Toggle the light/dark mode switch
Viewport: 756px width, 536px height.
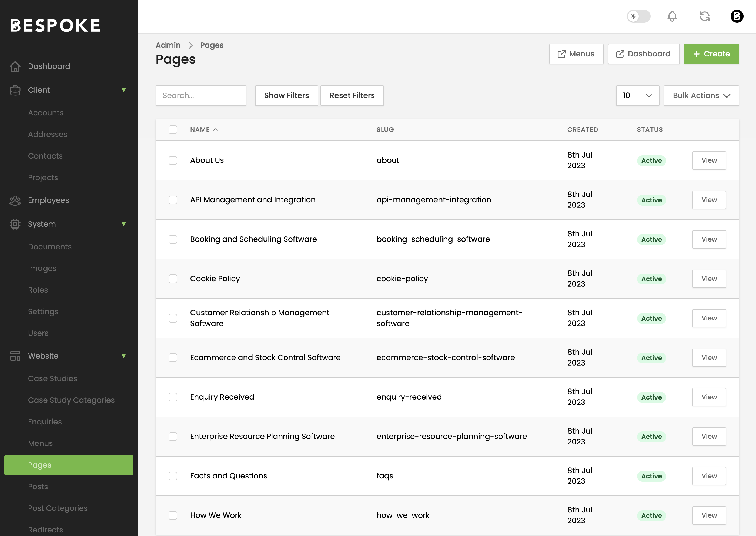(638, 16)
